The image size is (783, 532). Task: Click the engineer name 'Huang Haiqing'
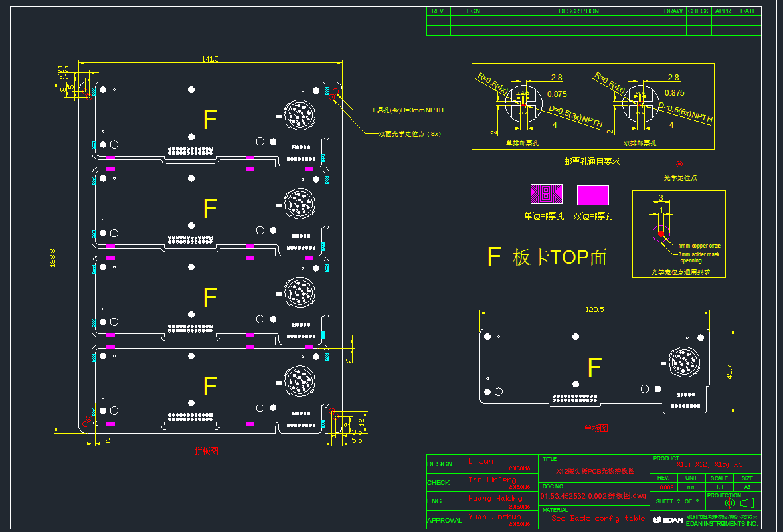pos(495,498)
